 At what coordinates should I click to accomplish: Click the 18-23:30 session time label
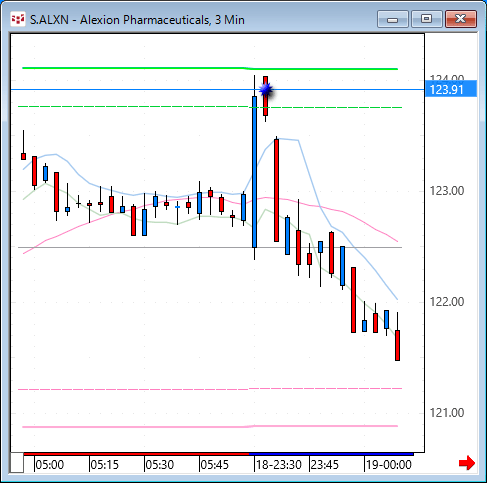pos(279,465)
